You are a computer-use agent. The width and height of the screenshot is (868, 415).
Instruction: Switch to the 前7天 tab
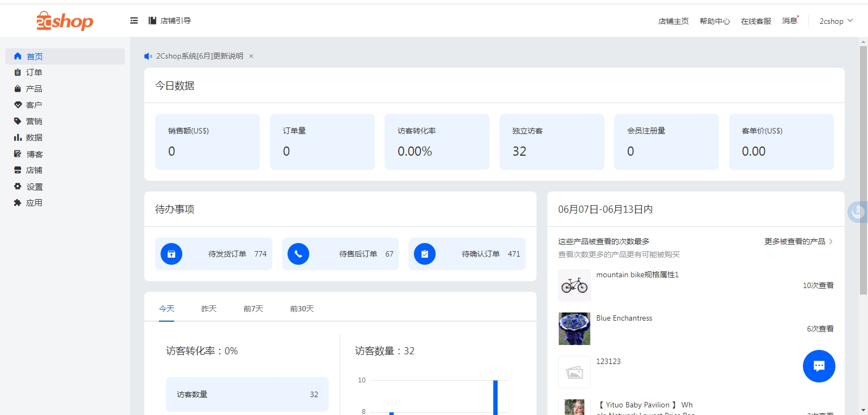tap(253, 309)
